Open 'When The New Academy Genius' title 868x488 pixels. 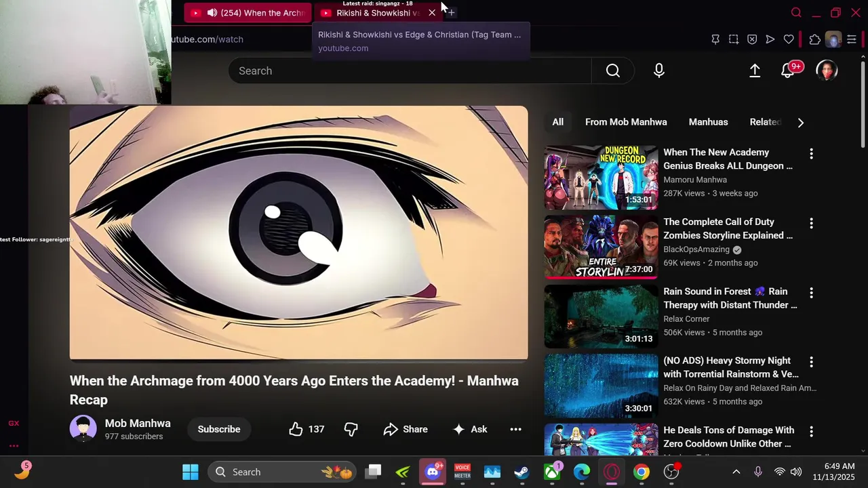tap(728, 159)
